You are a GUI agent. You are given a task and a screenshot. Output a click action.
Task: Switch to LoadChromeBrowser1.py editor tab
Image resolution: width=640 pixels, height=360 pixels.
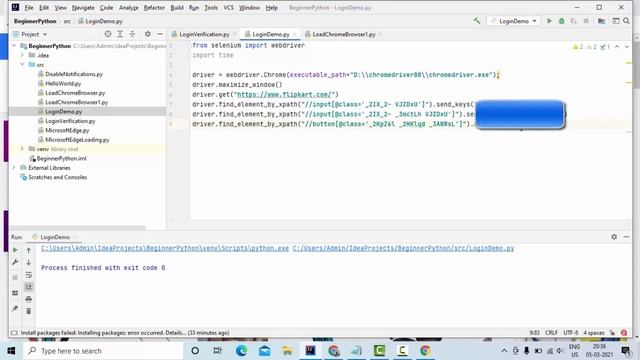pos(343,34)
